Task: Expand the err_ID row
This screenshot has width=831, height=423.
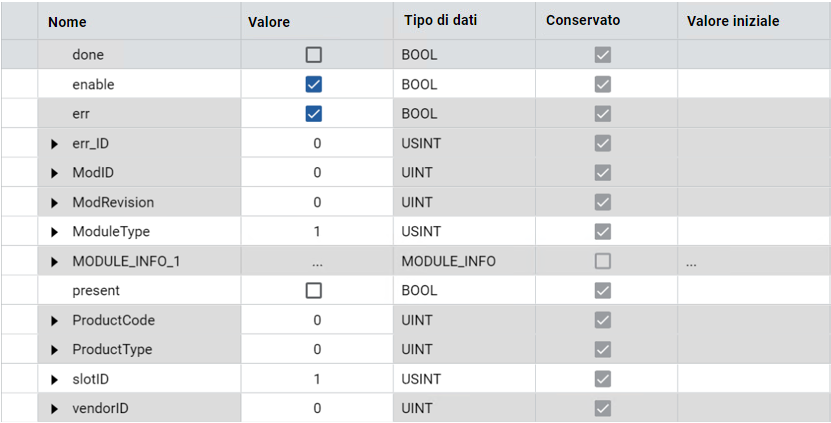Action: click(x=54, y=144)
